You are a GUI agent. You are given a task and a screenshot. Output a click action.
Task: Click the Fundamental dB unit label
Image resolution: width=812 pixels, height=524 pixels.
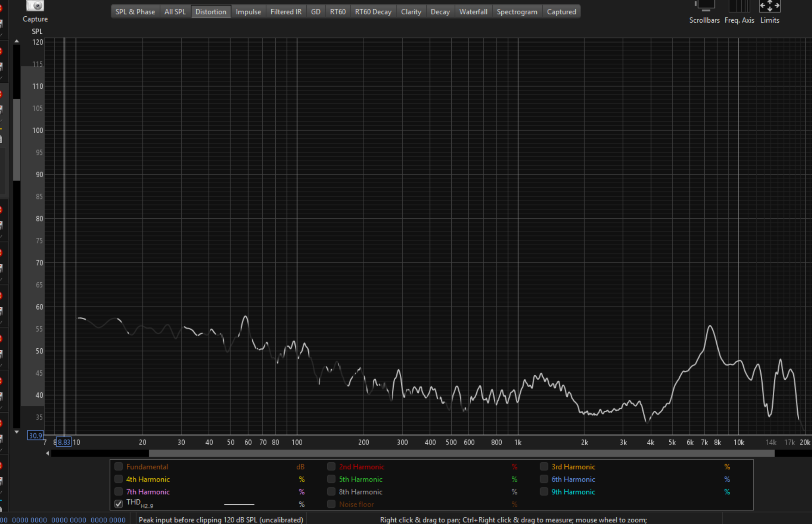click(x=300, y=467)
